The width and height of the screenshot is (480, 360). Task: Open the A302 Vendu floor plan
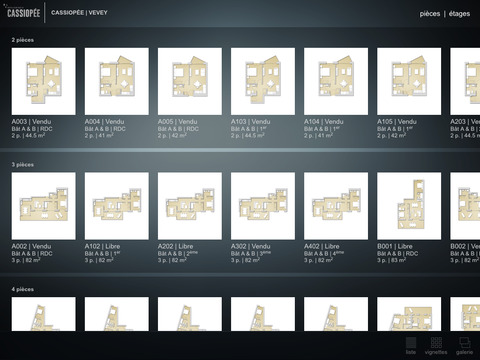tap(263, 206)
